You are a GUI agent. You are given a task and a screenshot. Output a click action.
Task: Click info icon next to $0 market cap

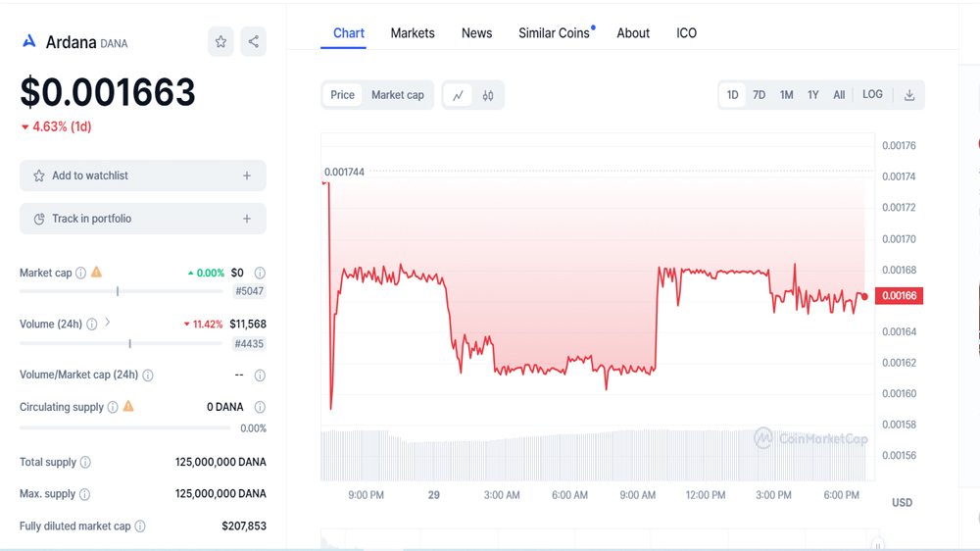(x=260, y=273)
